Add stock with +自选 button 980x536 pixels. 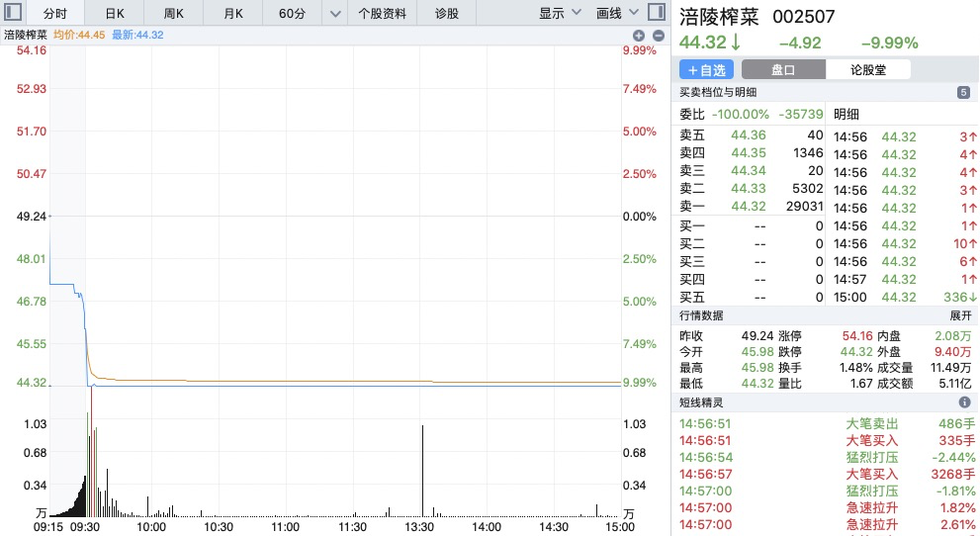[x=706, y=70]
